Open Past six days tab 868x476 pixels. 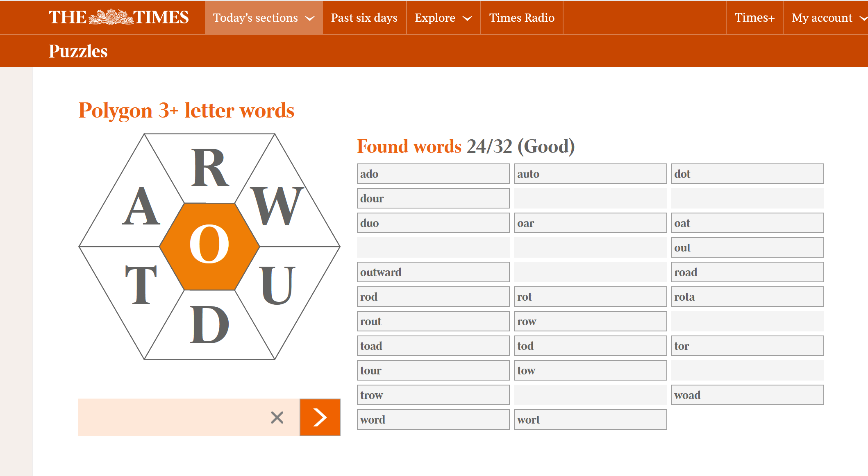pos(364,18)
